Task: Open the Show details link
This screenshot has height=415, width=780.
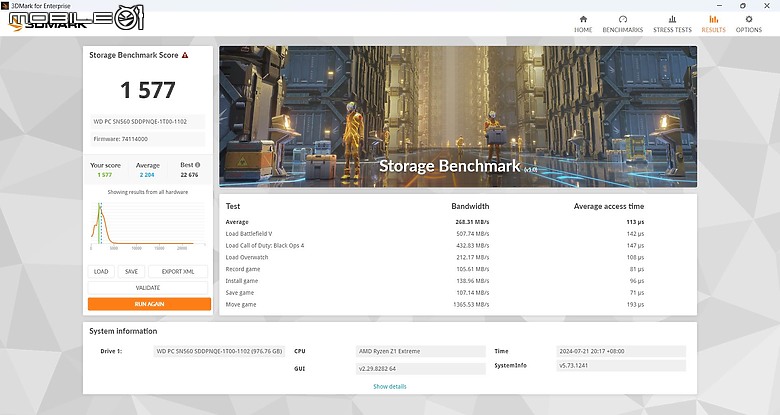Action: point(390,386)
